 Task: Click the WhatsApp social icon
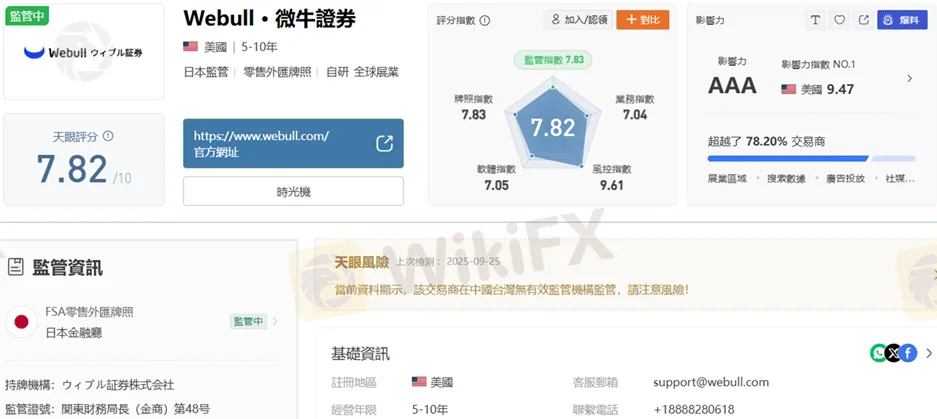tap(878, 353)
